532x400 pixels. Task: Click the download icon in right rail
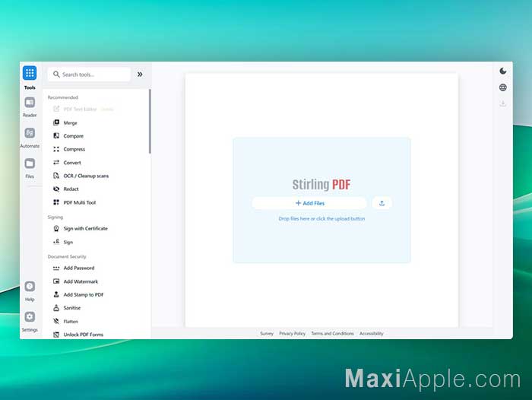[503, 103]
